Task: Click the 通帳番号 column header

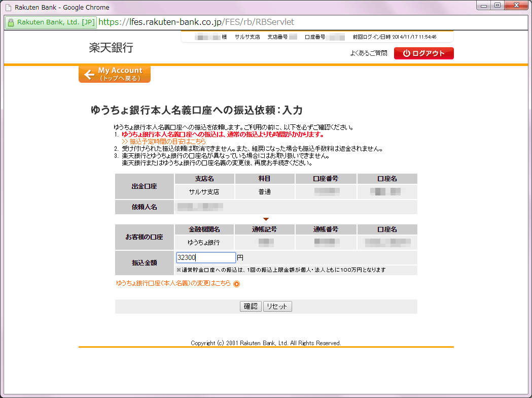Action: 326,229
